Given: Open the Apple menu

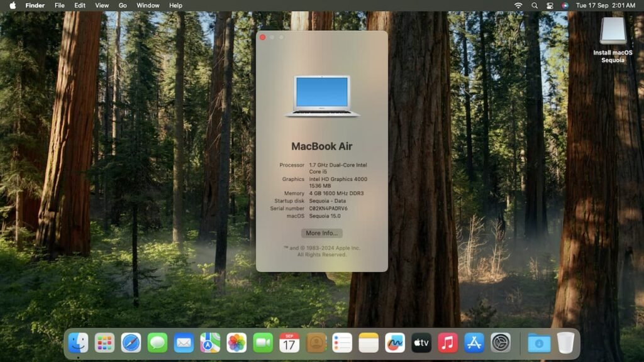Looking at the screenshot, I should pos(12,5).
